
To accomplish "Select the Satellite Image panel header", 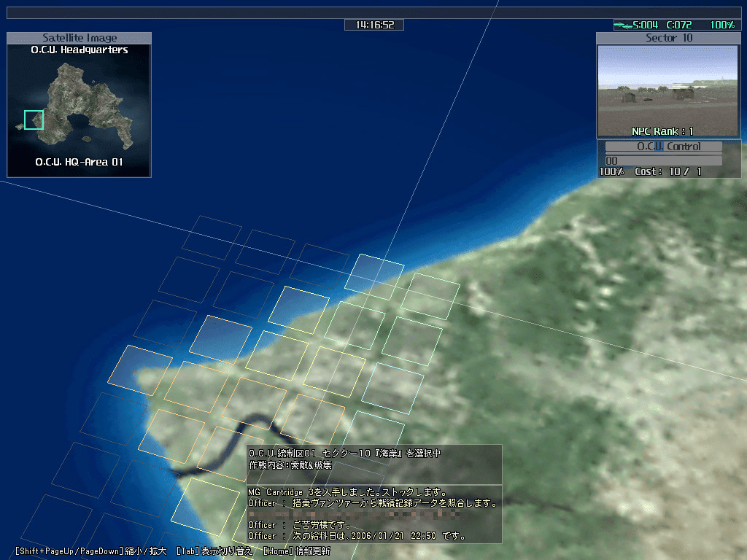I will tap(79, 38).
